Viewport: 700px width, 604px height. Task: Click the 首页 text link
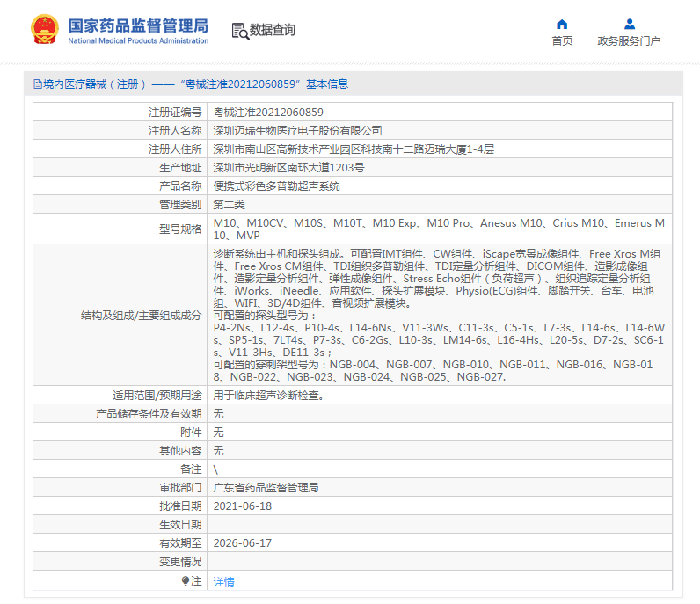pyautogui.click(x=562, y=41)
